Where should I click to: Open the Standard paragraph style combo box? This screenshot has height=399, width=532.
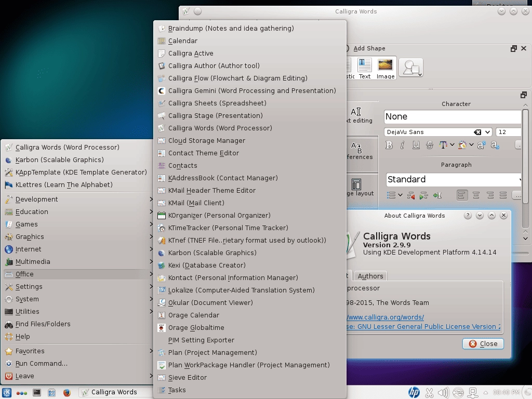454,179
